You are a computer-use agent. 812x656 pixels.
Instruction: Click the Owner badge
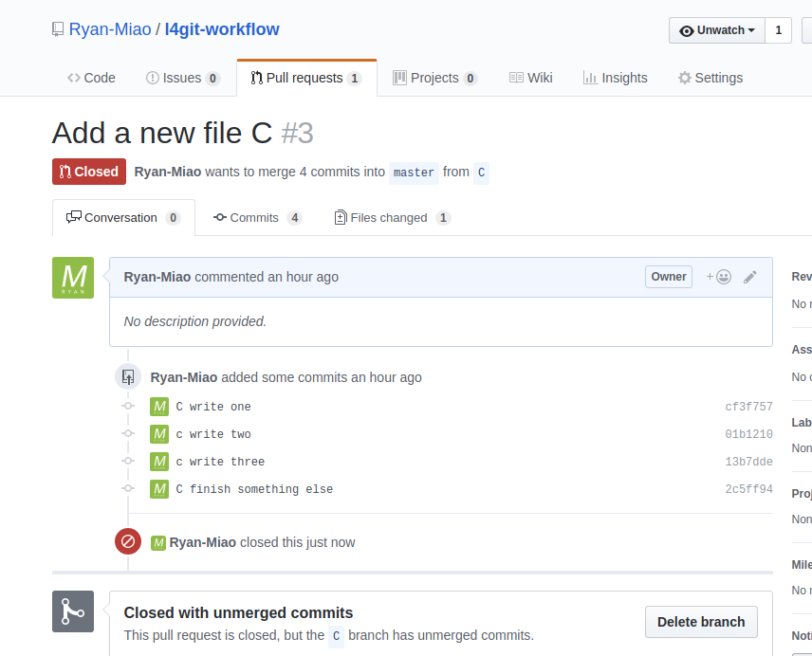(x=669, y=277)
